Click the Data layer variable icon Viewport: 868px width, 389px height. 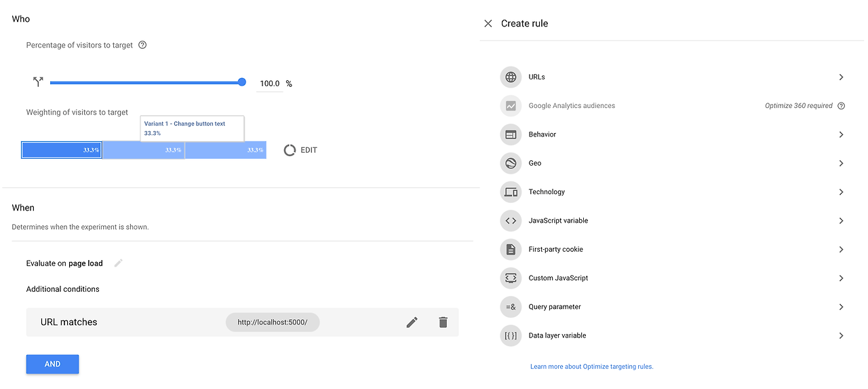tap(511, 335)
